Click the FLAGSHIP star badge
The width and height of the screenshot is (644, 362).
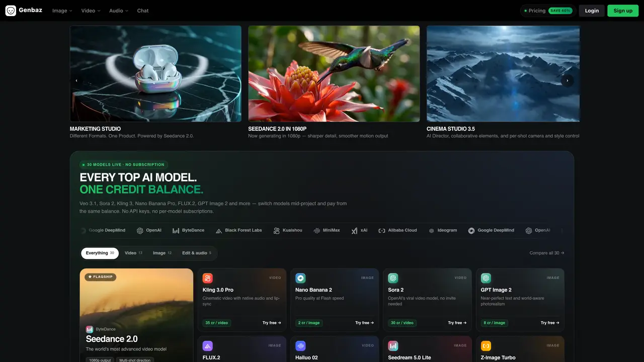(101, 277)
